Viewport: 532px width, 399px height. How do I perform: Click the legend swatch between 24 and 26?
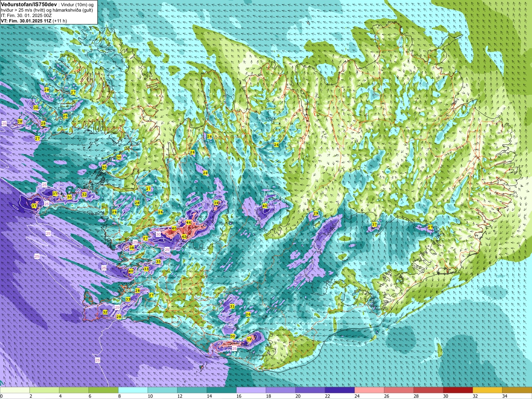(369, 390)
